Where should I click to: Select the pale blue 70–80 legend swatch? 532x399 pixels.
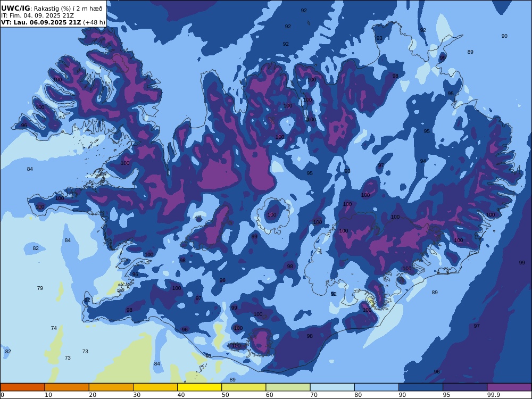(332, 387)
